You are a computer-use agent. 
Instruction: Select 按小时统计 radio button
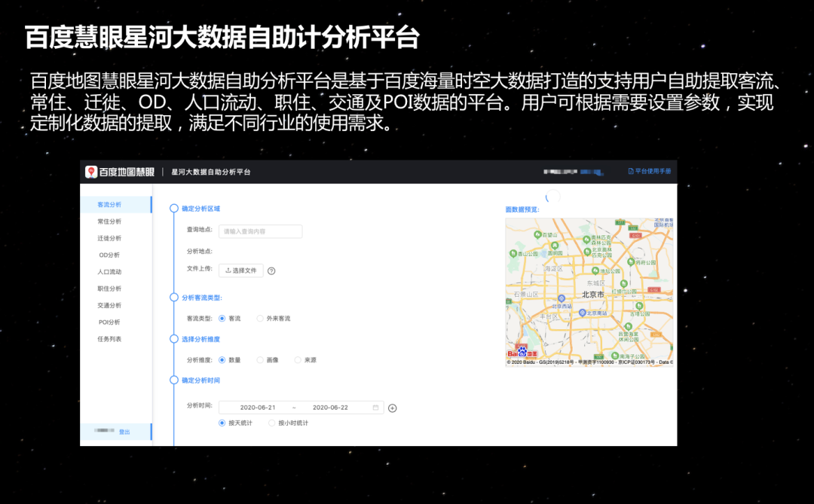(271, 423)
